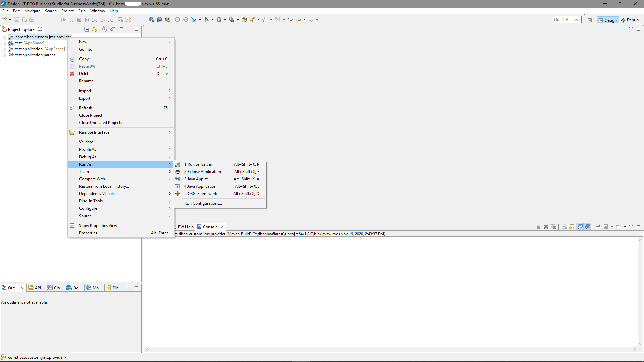The height and width of the screenshot is (362, 644).
Task: Toggle Show Console on Standard Error
Action: 588,227
